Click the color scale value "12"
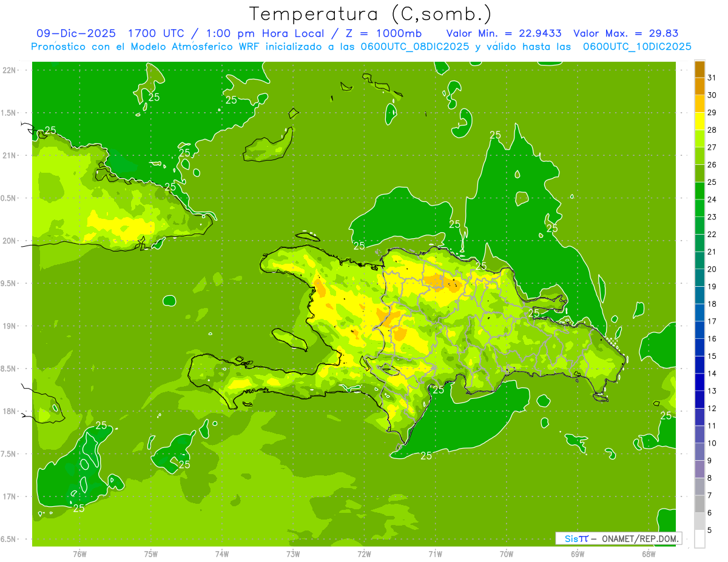Viewport: 728px width, 562px height. tap(712, 408)
